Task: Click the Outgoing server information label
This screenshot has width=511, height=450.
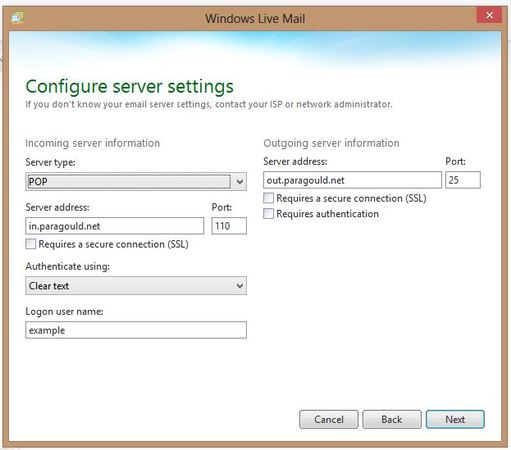Action: [x=331, y=143]
